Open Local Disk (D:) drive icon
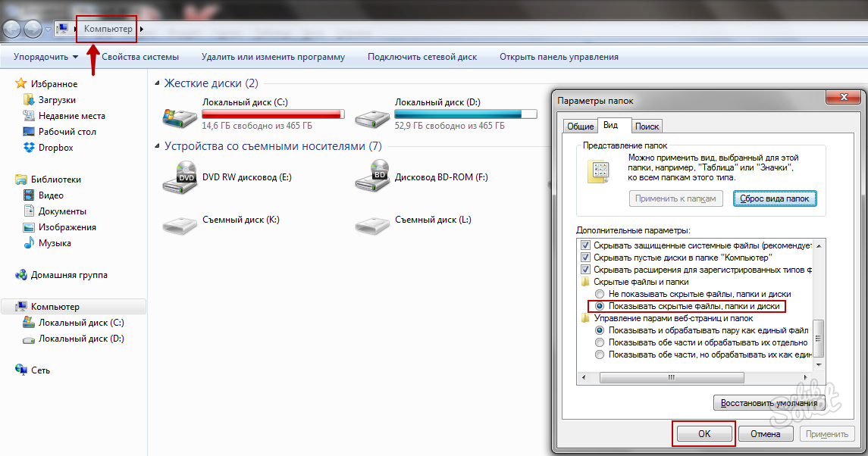Screen dimensions: 868x456 click(372, 114)
